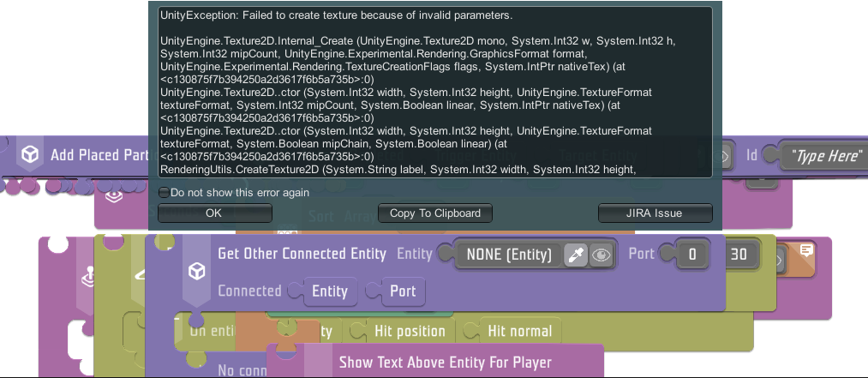868x378 pixels.
Task: Click the cube icon on Add Placed Part block
Action: tap(30, 155)
